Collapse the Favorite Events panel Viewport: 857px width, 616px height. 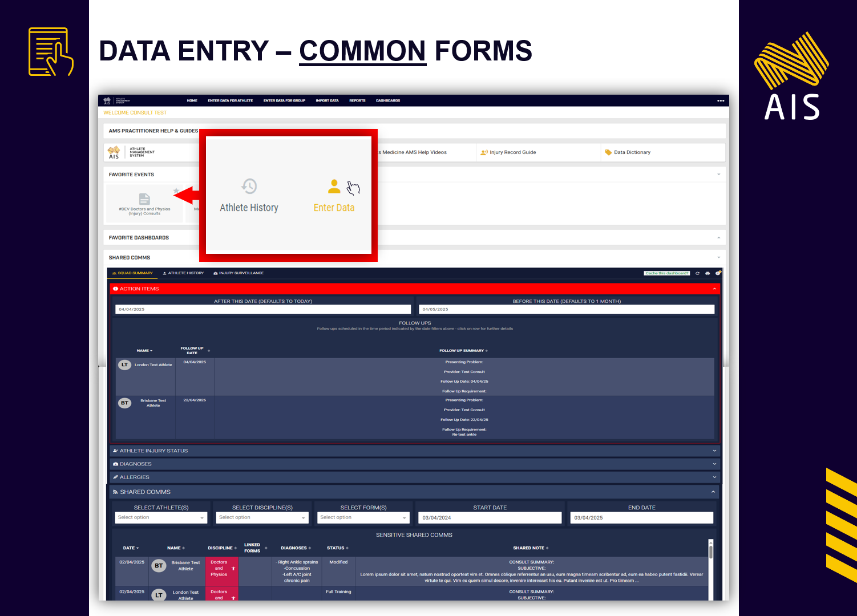[x=718, y=175]
